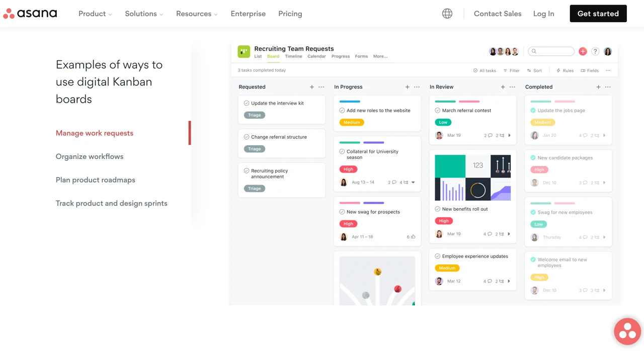Mark New benefits roll out complete
Screen dimensions: 644x351
[x=438, y=209]
